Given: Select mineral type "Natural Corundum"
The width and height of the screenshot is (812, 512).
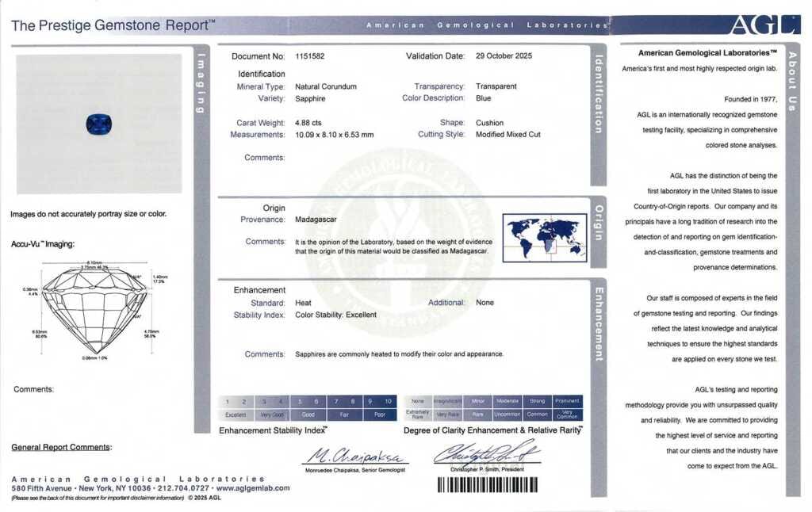Looking at the screenshot, I should coord(326,86).
